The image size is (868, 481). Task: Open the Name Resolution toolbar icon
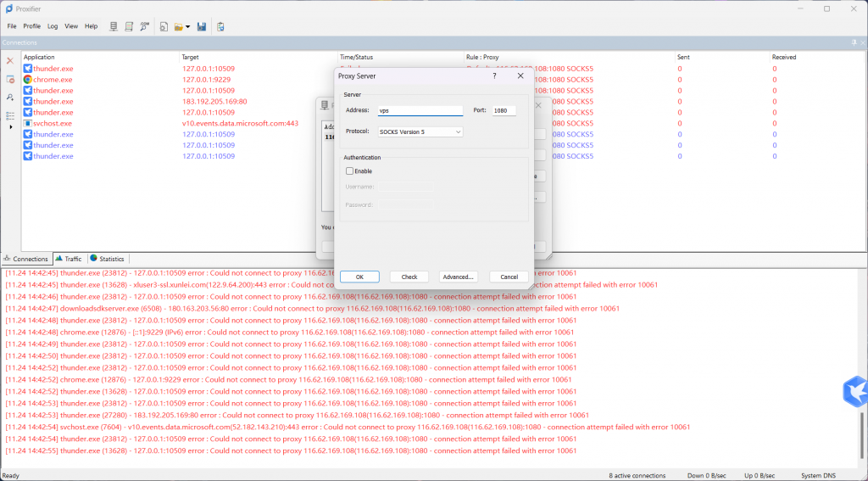144,26
